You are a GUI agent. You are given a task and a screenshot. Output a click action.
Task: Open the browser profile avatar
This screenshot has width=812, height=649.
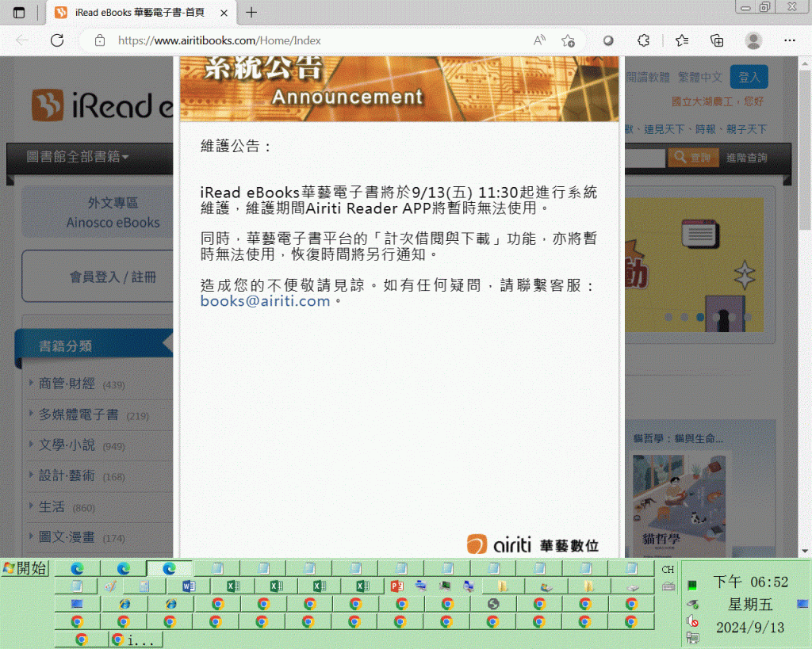point(753,40)
